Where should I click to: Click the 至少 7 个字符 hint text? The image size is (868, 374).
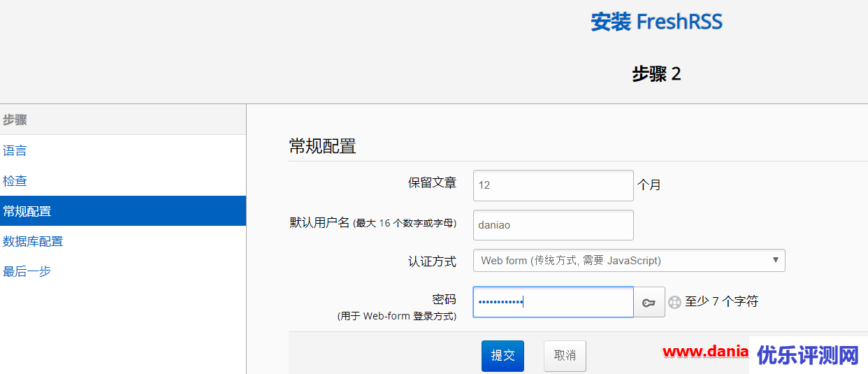[x=721, y=302]
